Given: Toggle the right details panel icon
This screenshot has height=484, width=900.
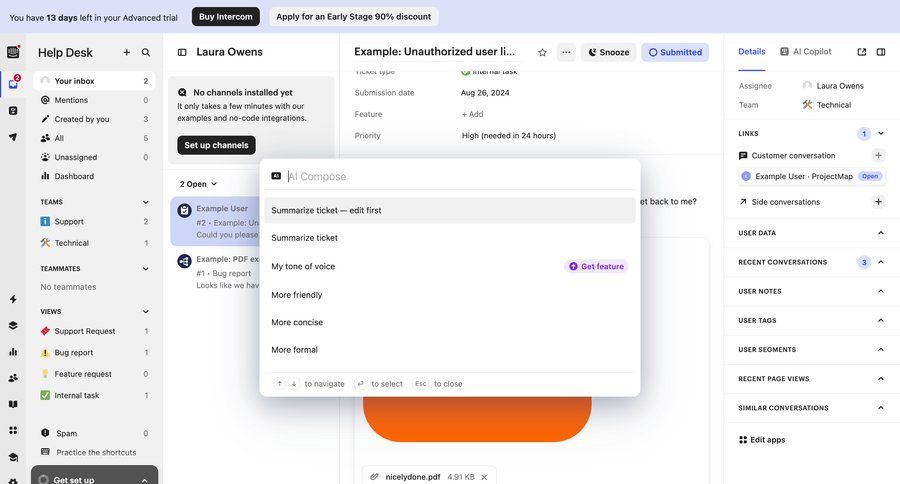Looking at the screenshot, I should click(881, 52).
